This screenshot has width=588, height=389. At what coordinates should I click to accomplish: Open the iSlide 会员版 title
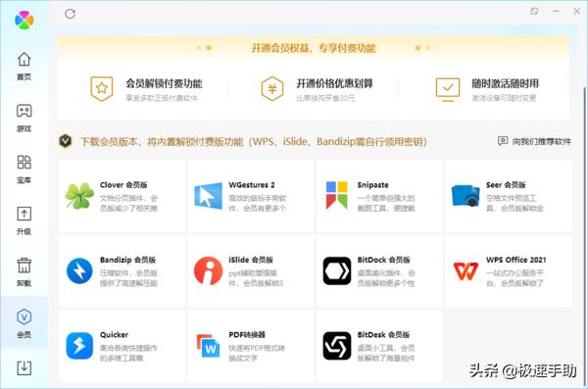point(251,260)
